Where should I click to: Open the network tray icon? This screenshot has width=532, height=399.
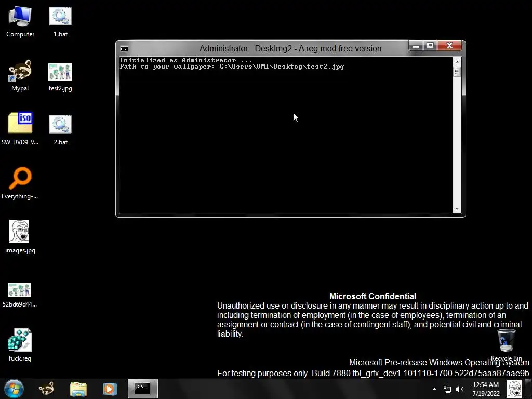447,389
